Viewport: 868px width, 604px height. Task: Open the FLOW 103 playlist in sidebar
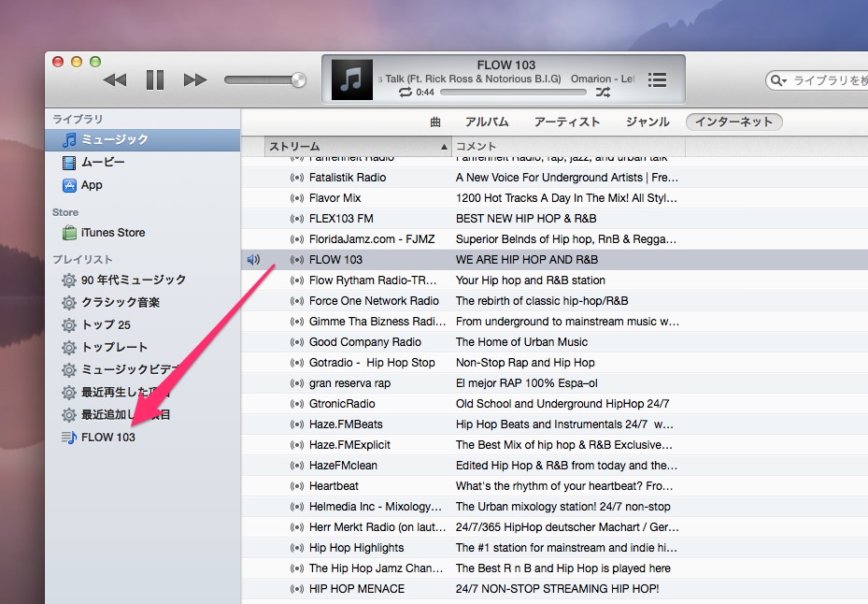143,438
